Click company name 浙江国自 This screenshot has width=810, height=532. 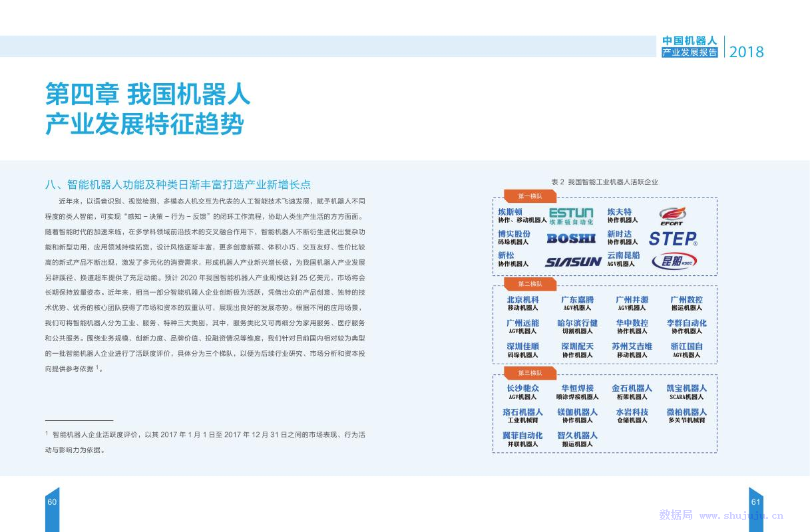(x=687, y=346)
